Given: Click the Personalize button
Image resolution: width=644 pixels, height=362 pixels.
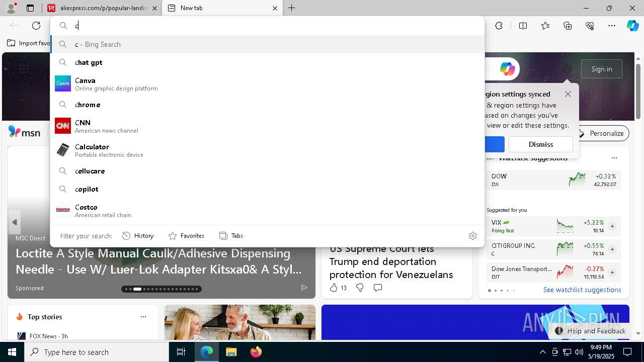Looking at the screenshot, I should tap(601, 133).
